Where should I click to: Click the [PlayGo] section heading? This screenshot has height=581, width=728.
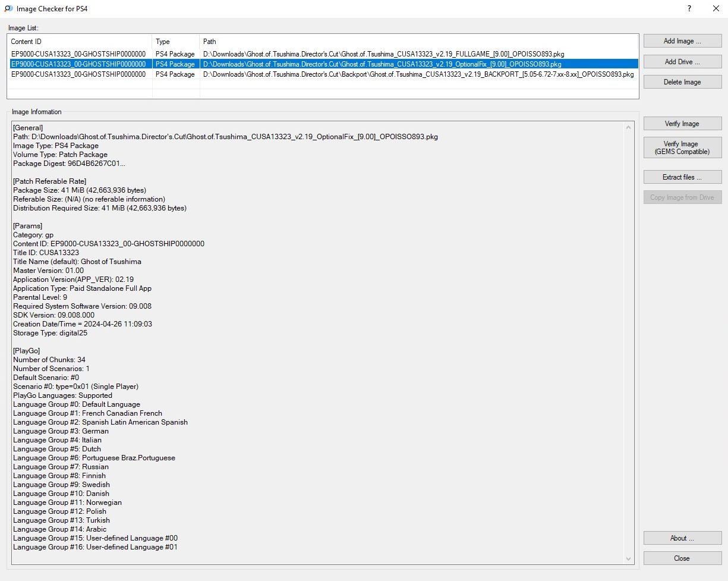[27, 351]
